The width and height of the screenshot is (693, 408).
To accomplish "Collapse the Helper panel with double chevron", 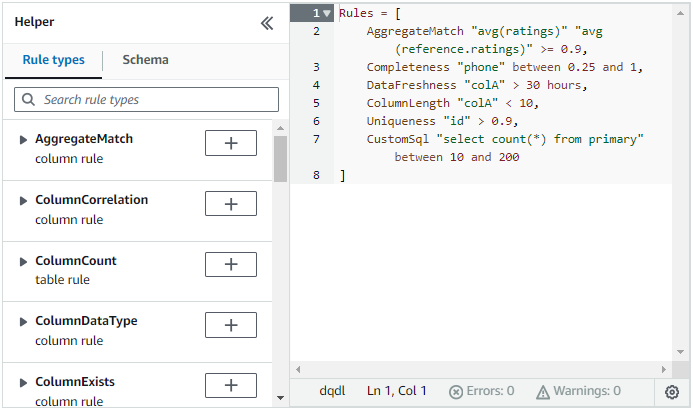I will [x=267, y=23].
